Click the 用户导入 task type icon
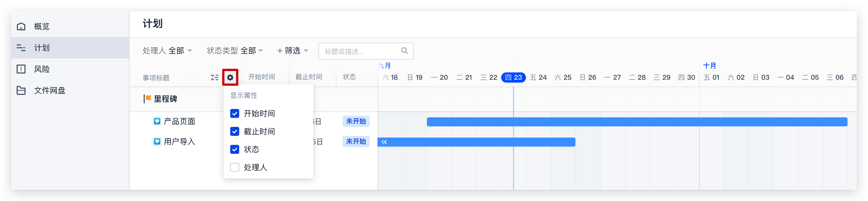 pos(157,141)
